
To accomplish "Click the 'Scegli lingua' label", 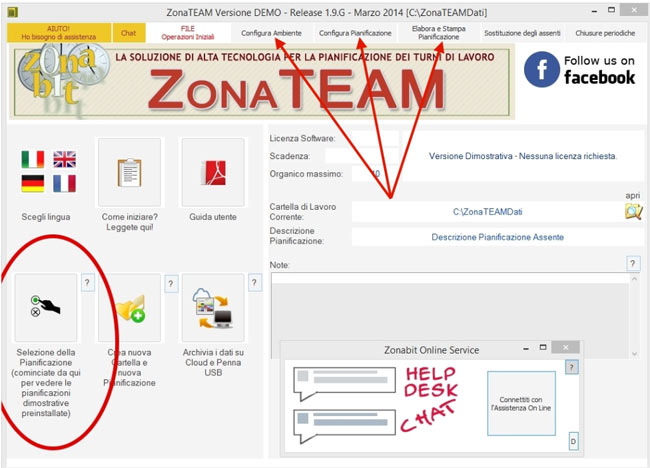I will point(46,217).
